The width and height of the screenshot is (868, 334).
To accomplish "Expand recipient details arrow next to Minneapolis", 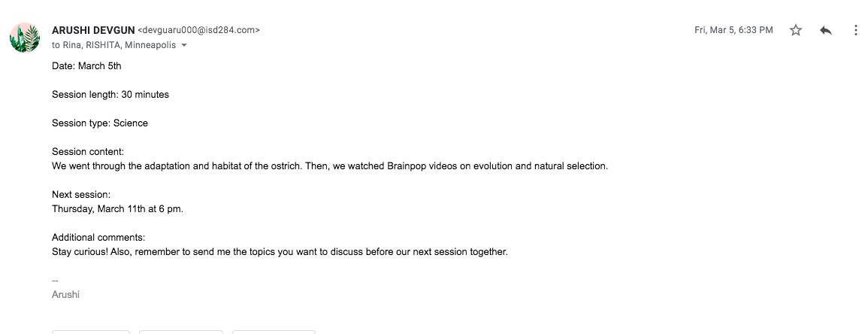I will tap(185, 45).
